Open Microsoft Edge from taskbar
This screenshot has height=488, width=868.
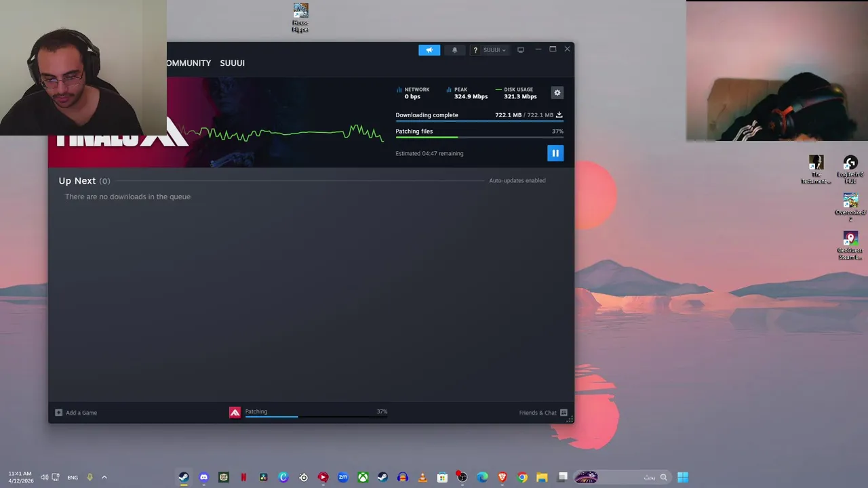coord(482,477)
